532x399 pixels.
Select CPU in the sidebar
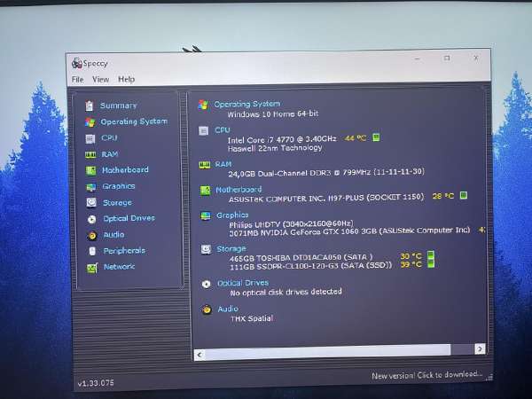(x=109, y=138)
